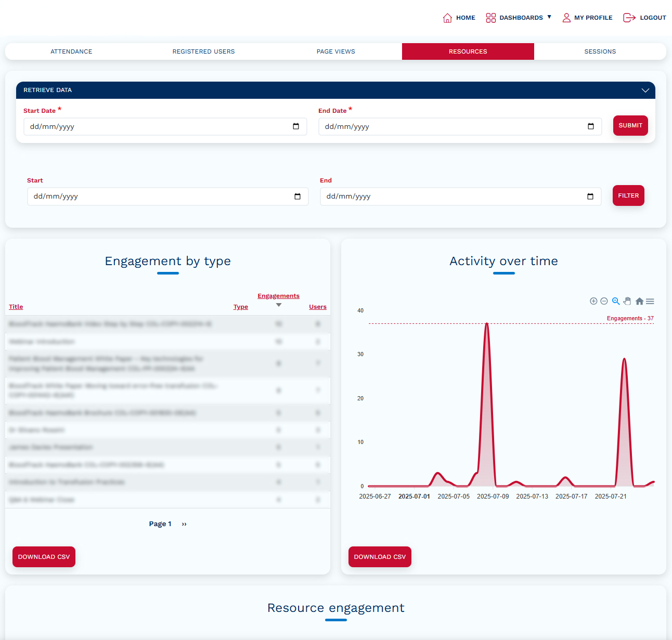Click the chart zoom-in plus icon
672x640 pixels.
click(x=593, y=301)
